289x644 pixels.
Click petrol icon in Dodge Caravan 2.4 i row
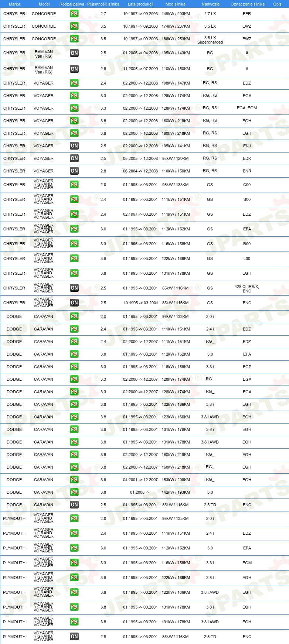pyautogui.click(x=74, y=329)
